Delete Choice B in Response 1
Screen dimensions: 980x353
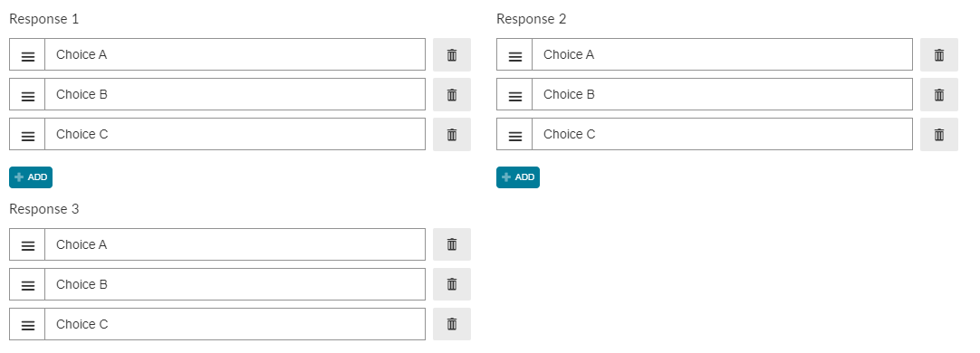[x=452, y=95]
